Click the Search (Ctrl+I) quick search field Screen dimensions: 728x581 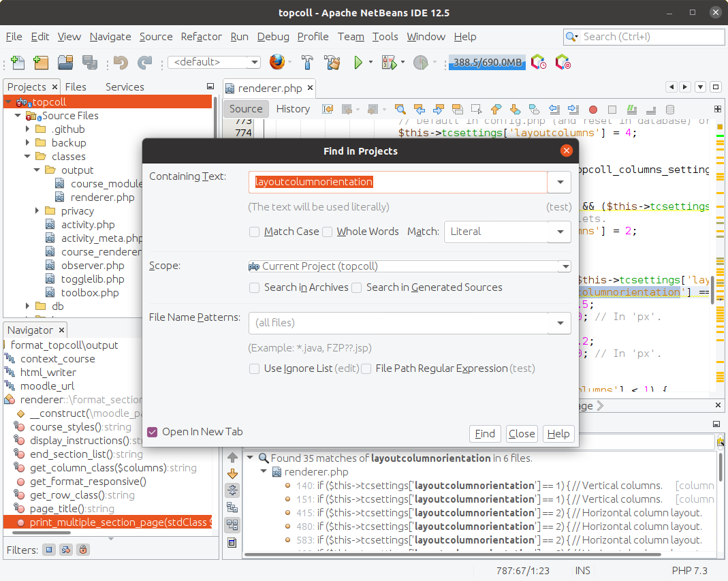click(644, 37)
